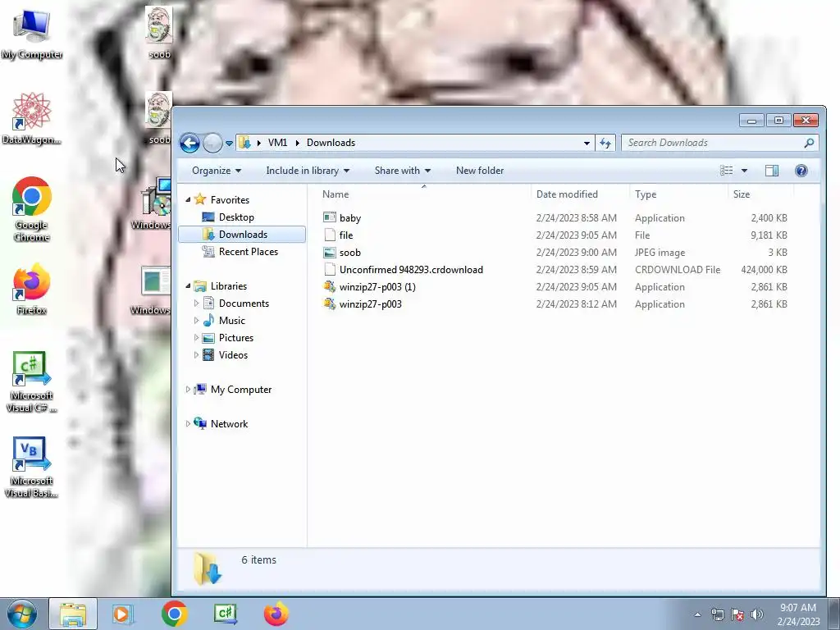
Task: Open DataWagon desktop shortcut
Action: pos(32,118)
